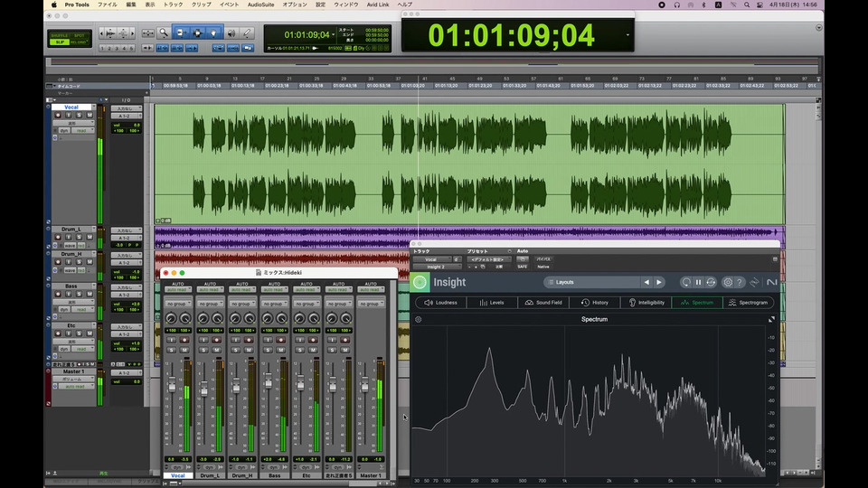Click the Spectrum panel settings gear
Screen dimensions: 868x488
[x=419, y=319]
